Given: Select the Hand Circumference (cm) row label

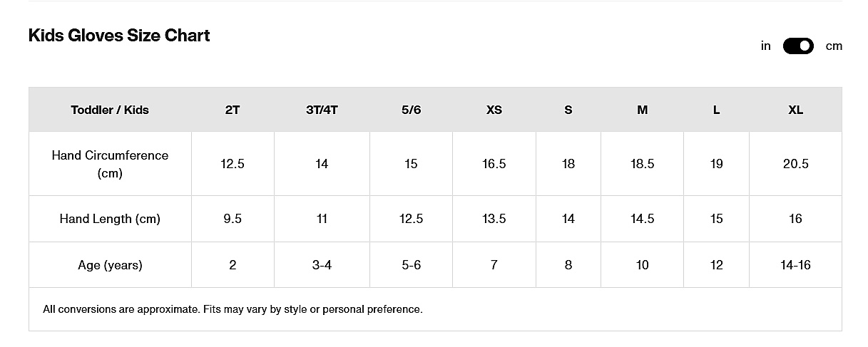Looking at the screenshot, I should 110,164.
